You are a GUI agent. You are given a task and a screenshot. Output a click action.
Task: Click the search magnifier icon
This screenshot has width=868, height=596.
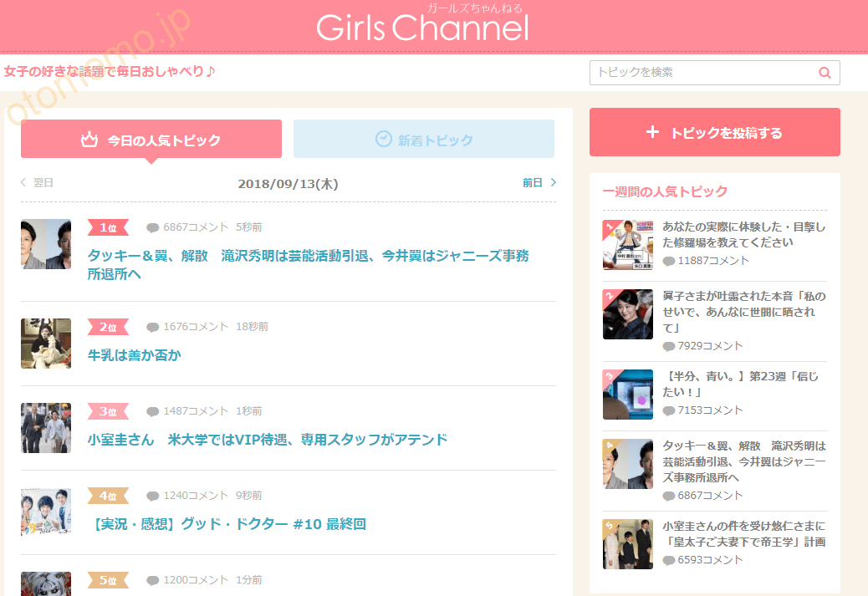825,73
